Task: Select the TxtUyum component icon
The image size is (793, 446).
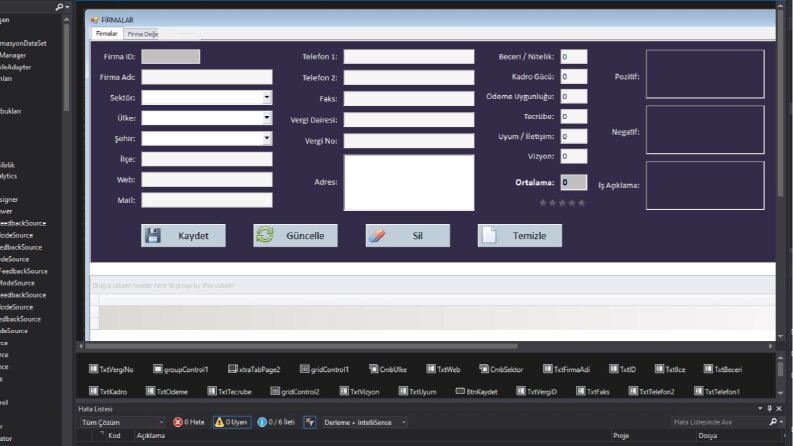Action: [x=403, y=391]
